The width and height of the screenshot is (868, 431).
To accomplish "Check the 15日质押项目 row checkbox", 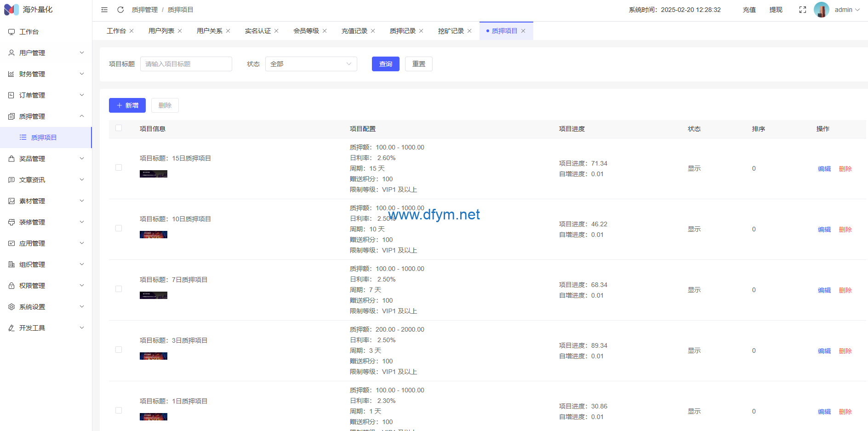I will click(119, 167).
